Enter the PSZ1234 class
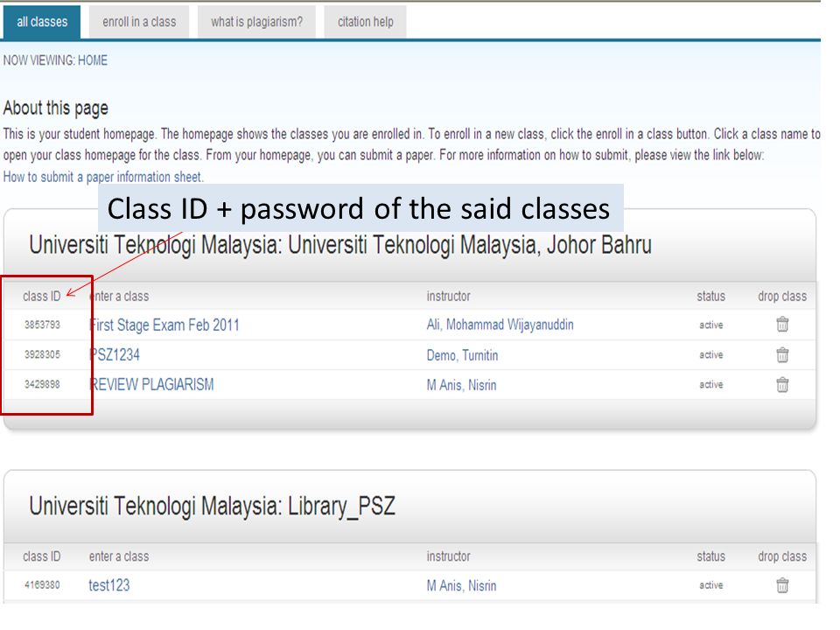 (114, 354)
